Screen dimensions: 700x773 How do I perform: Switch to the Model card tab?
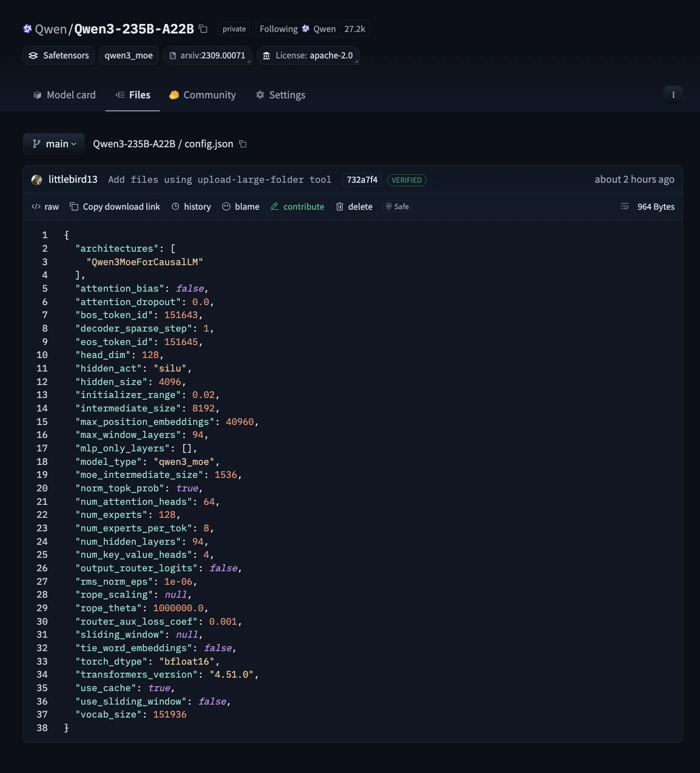click(64, 95)
